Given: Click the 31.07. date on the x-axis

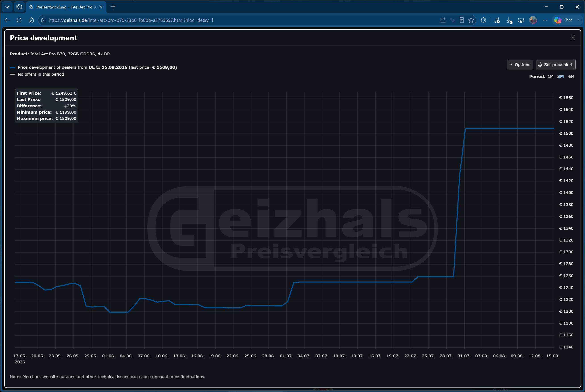Looking at the screenshot, I should 464,356.
